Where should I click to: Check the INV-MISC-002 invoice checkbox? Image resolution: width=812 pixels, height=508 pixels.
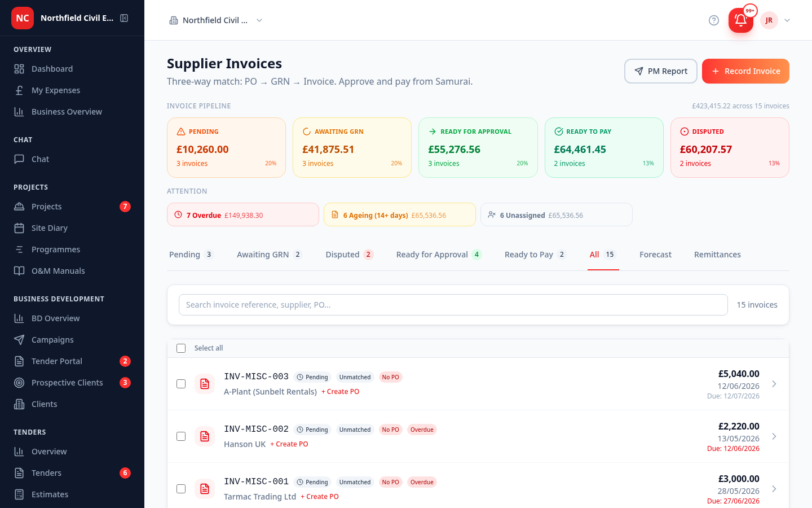pyautogui.click(x=181, y=436)
